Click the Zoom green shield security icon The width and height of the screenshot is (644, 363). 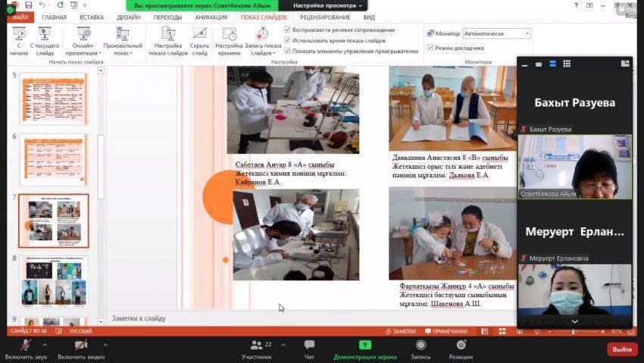click(x=11, y=8)
